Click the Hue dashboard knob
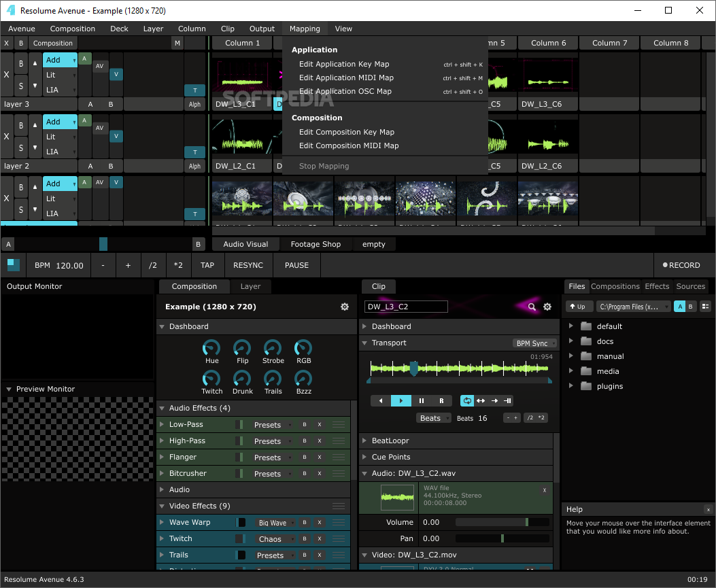Image resolution: width=716 pixels, height=588 pixels. [x=211, y=348]
